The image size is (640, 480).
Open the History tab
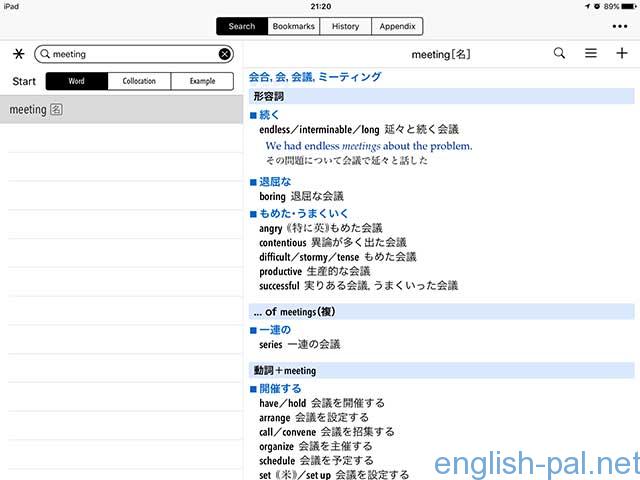tap(345, 26)
